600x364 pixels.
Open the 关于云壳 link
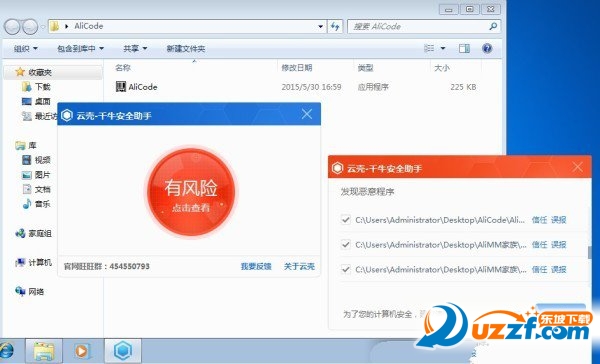pyautogui.click(x=299, y=266)
